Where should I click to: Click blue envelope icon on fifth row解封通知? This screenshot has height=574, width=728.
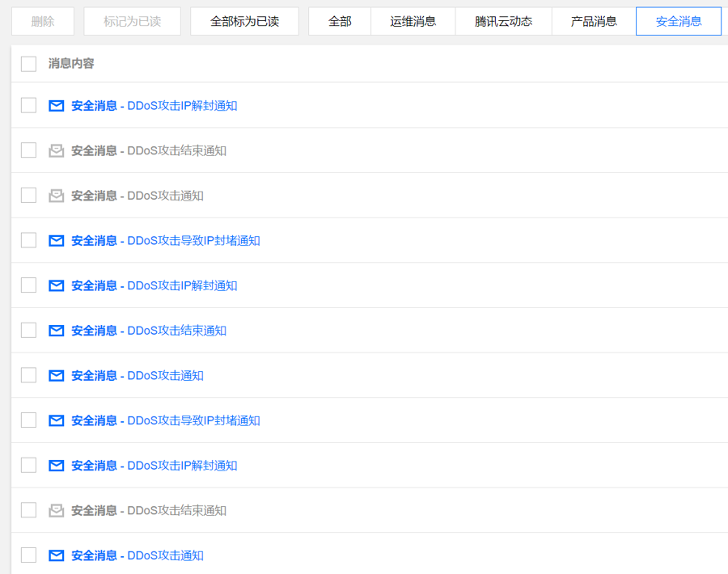pos(56,285)
